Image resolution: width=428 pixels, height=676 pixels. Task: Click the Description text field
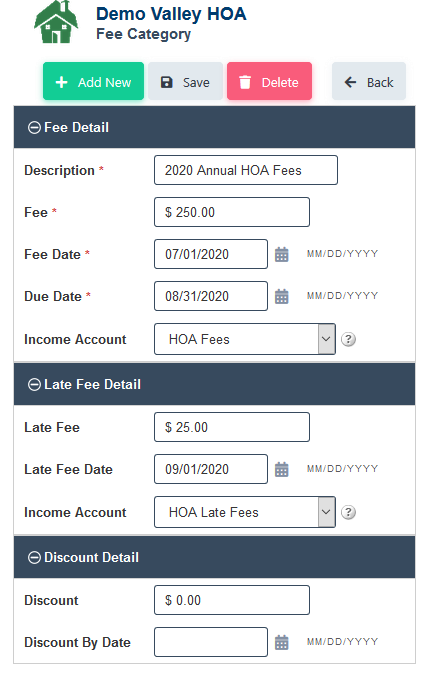(246, 170)
